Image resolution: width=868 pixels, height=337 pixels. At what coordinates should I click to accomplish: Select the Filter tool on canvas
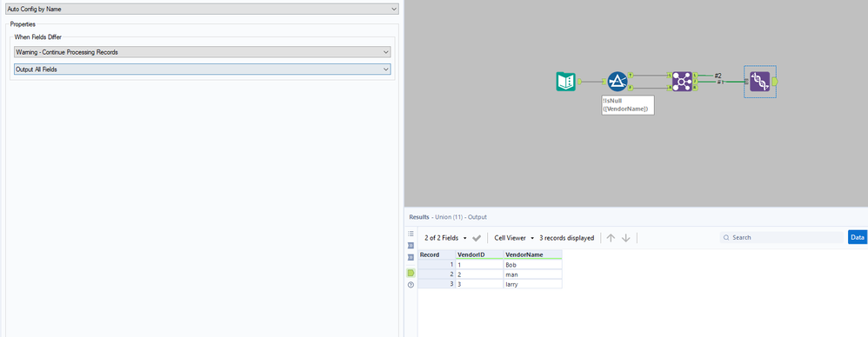[x=618, y=82]
